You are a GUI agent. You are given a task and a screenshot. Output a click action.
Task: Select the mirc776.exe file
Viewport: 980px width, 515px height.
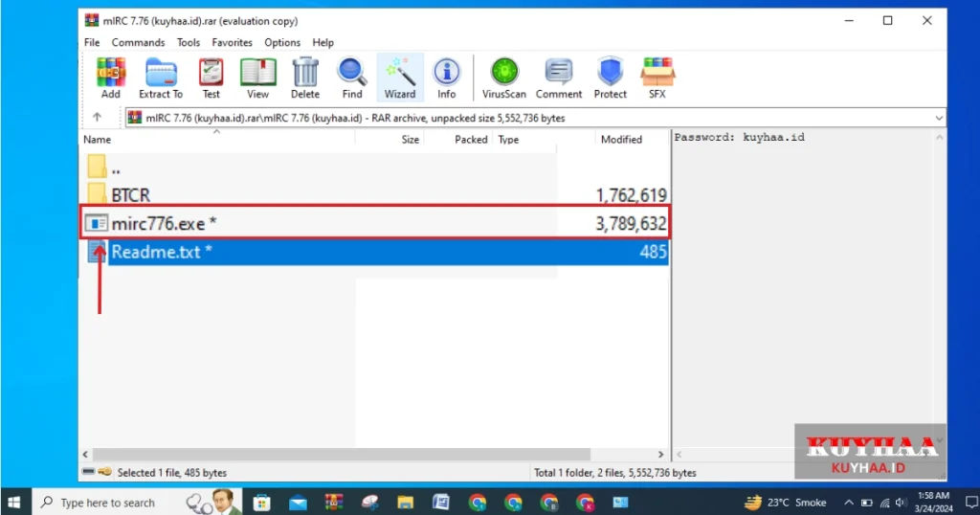point(374,223)
